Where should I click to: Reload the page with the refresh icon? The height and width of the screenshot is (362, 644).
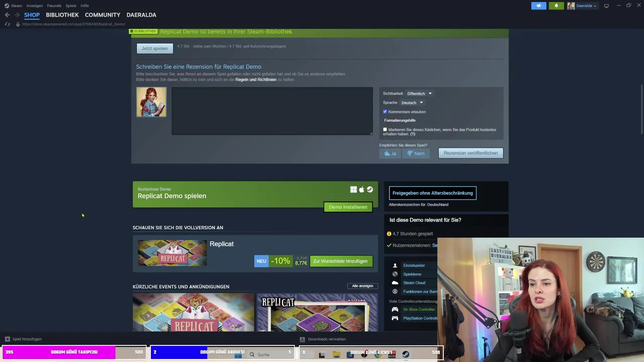[7, 24]
